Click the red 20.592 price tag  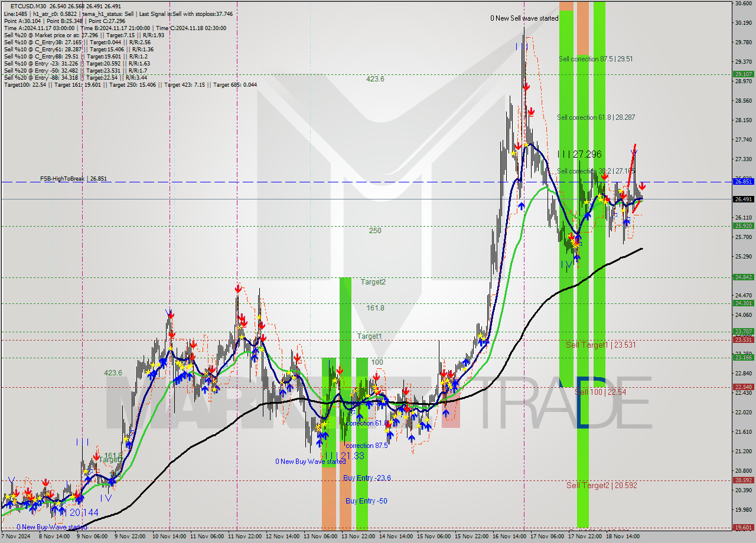743,480
